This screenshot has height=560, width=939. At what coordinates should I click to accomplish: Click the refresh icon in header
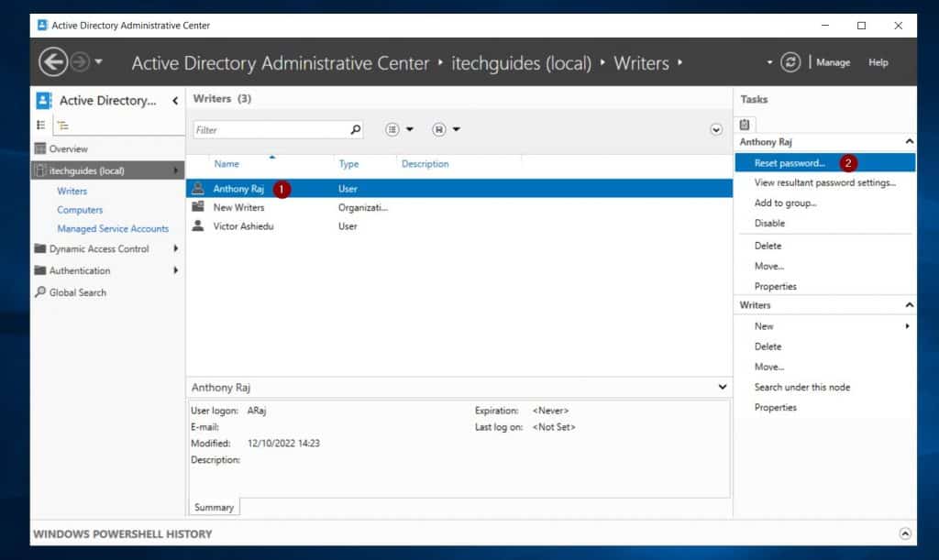(x=790, y=62)
